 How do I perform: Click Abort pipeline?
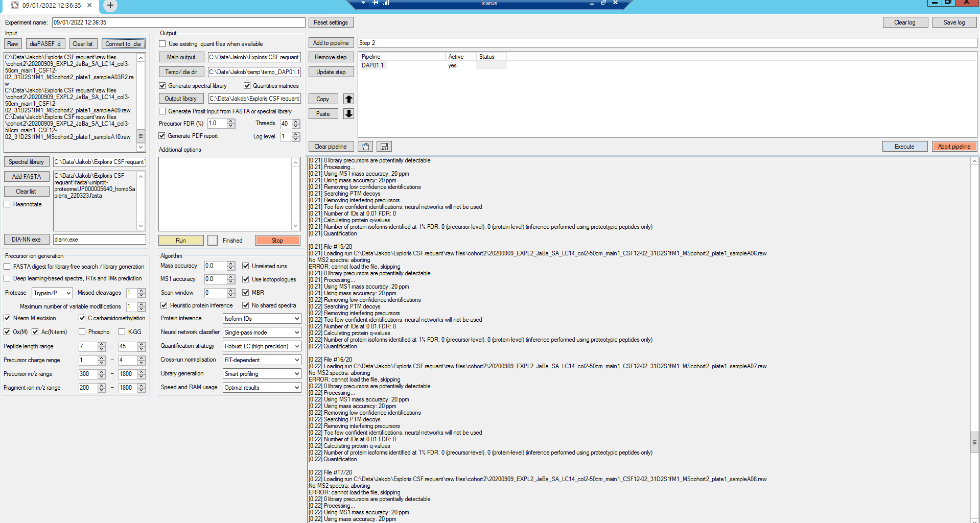click(953, 146)
